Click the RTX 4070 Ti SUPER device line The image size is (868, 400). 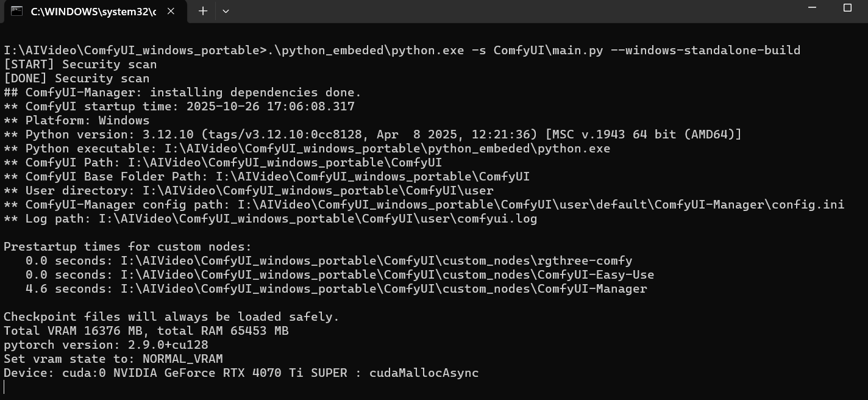point(241,373)
